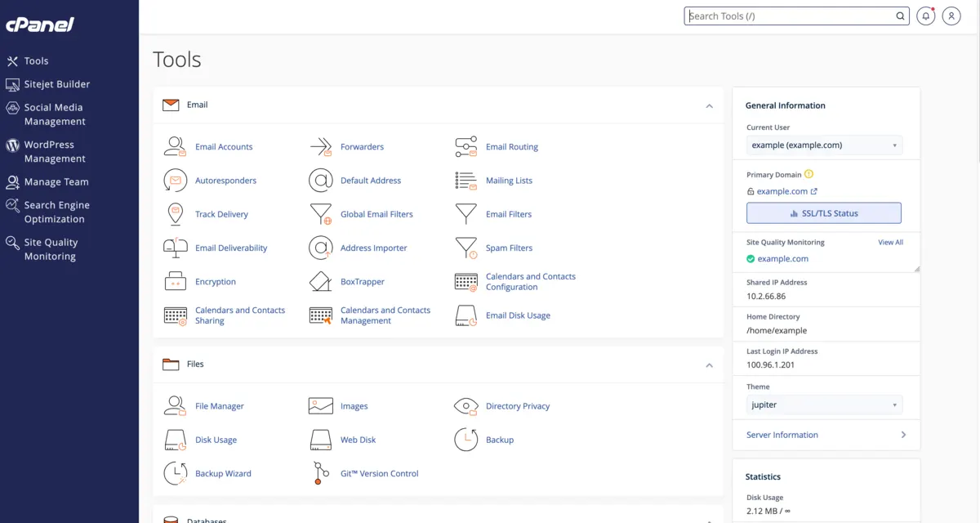Click the SSL/TLS Status button

coord(824,213)
